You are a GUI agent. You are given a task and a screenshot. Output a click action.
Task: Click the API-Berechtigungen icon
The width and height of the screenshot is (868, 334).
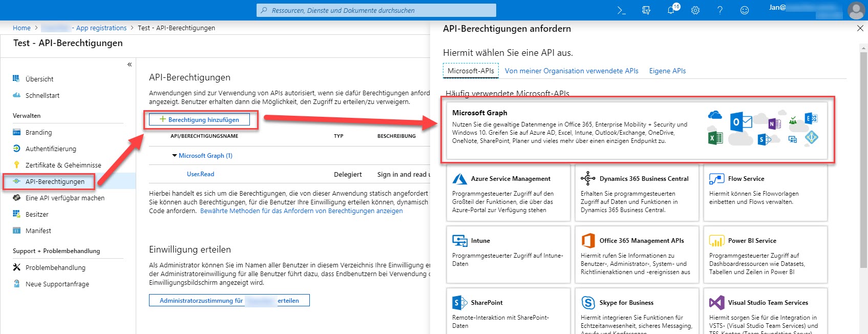(x=16, y=181)
